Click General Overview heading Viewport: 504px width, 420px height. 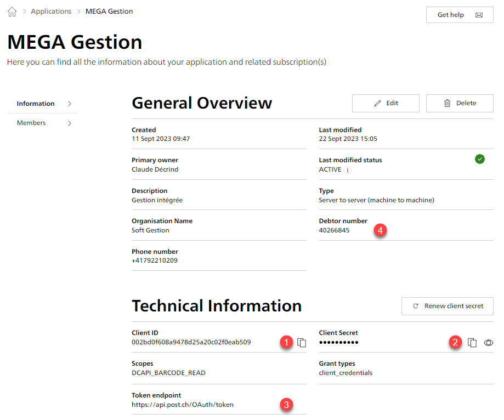[x=202, y=103]
